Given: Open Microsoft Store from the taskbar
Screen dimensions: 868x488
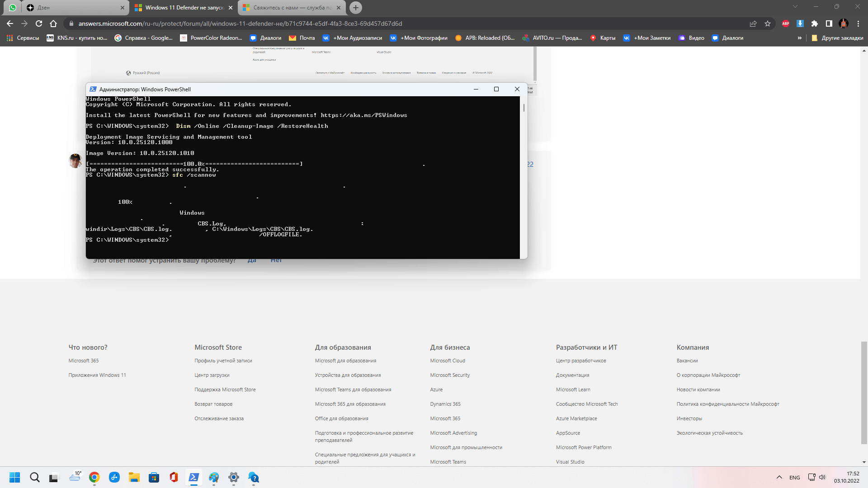Looking at the screenshot, I should click(154, 477).
